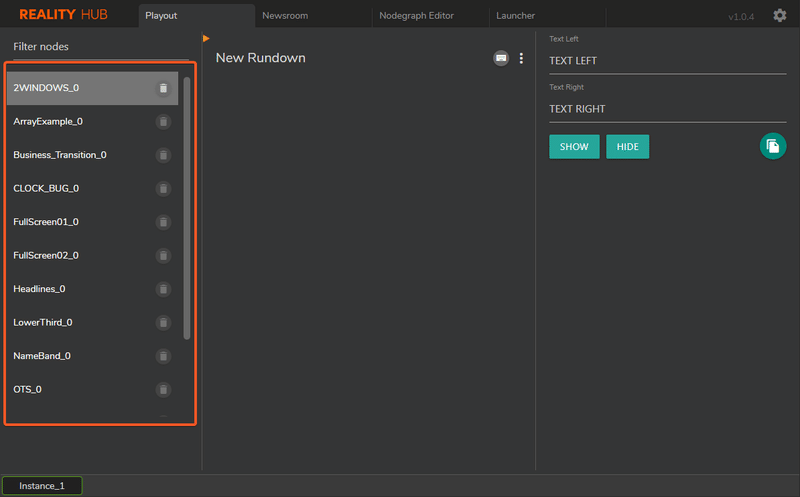
Task: Click the HIDE button
Action: coord(628,147)
